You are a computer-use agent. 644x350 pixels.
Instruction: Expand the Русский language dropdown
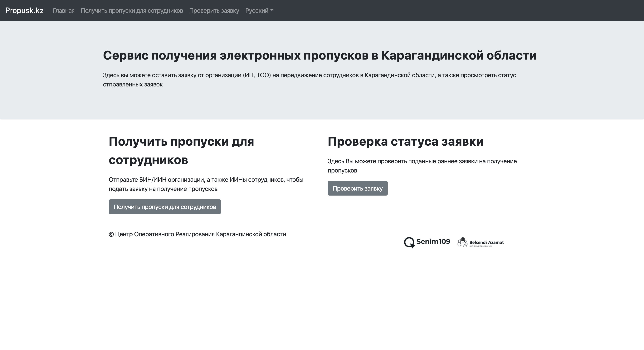259,11
